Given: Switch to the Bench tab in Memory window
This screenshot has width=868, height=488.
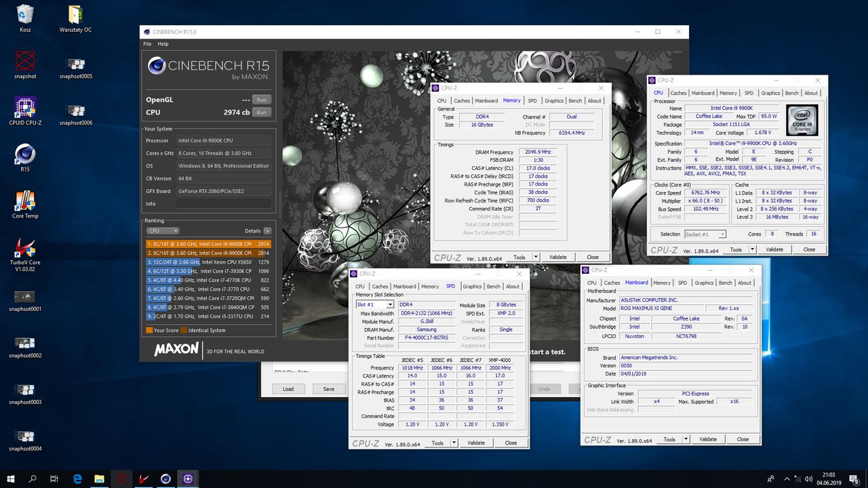Looking at the screenshot, I should (575, 101).
